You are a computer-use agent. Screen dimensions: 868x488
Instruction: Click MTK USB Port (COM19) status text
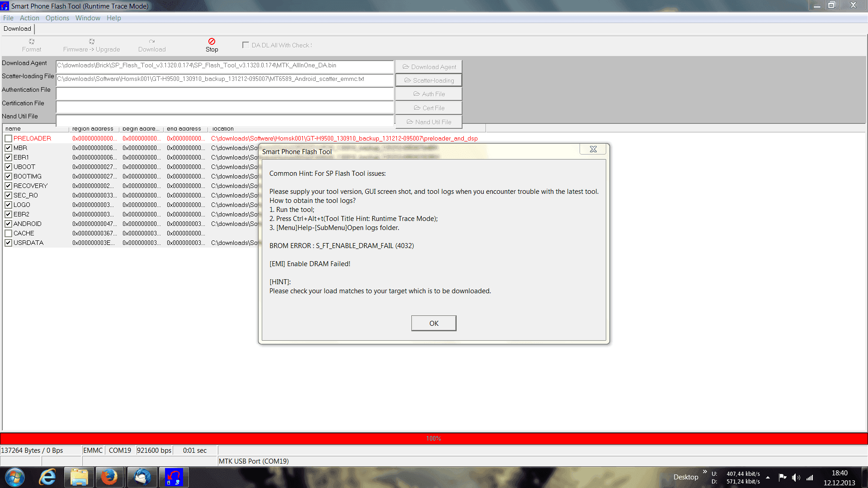point(254,461)
